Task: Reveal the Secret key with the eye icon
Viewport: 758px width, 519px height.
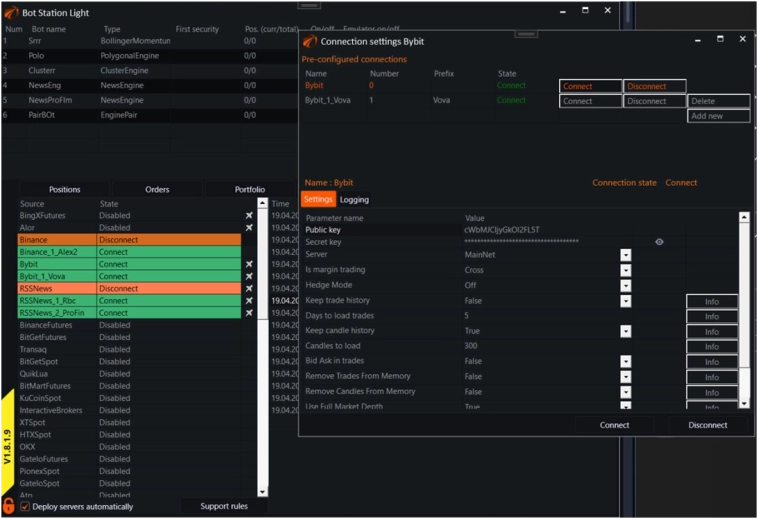Action: click(659, 242)
